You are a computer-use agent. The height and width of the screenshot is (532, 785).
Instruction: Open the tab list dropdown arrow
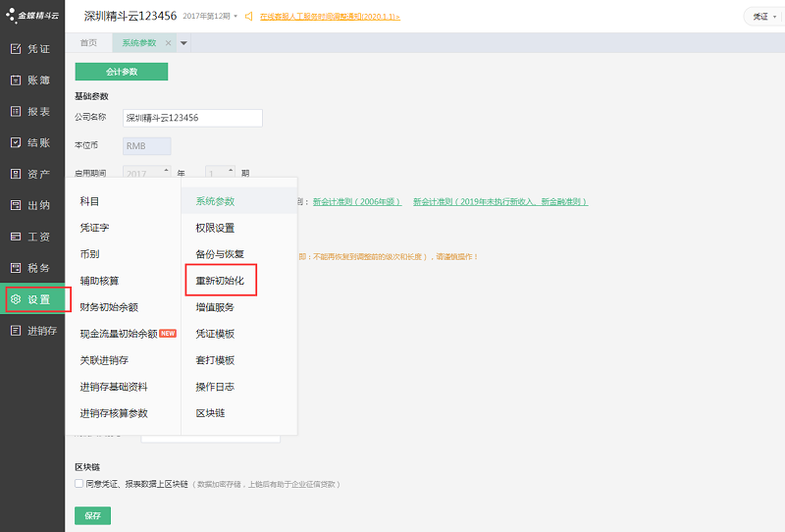point(183,43)
